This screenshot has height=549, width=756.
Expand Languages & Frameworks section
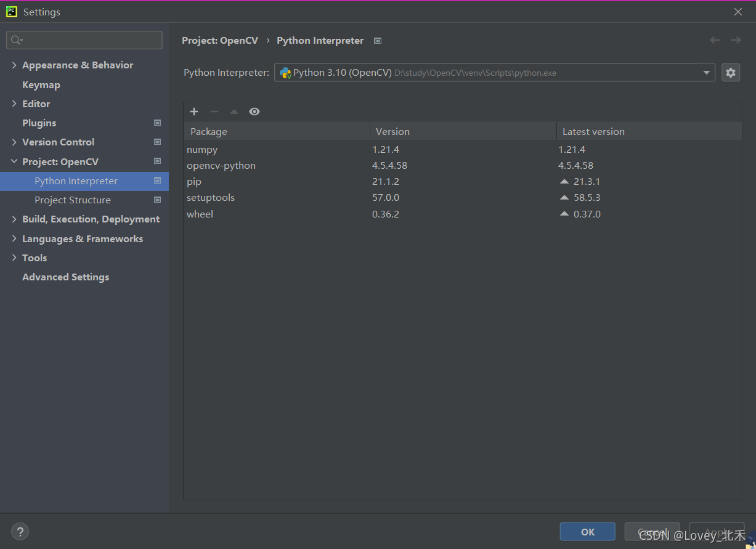tap(14, 238)
